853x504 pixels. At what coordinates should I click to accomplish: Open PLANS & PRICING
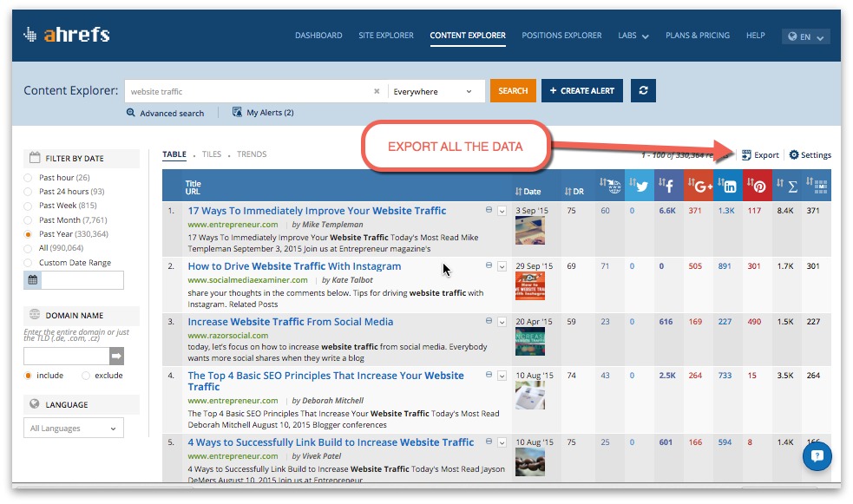(698, 36)
